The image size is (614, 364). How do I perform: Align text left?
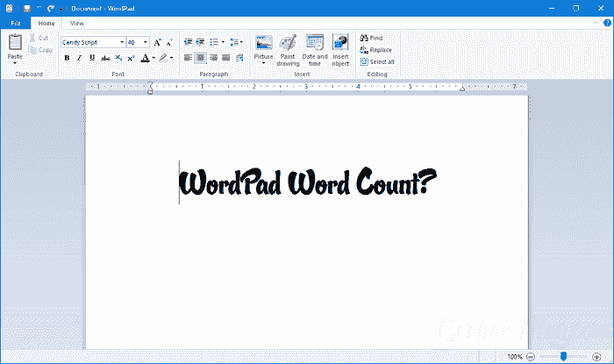point(188,58)
